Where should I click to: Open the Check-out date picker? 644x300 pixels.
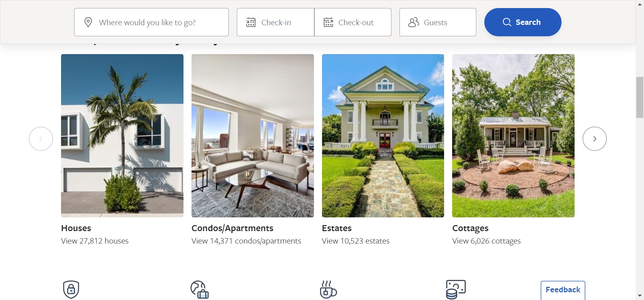pos(353,22)
